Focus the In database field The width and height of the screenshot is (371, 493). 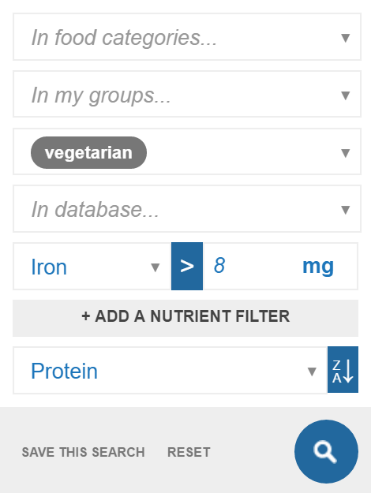[x=187, y=209]
